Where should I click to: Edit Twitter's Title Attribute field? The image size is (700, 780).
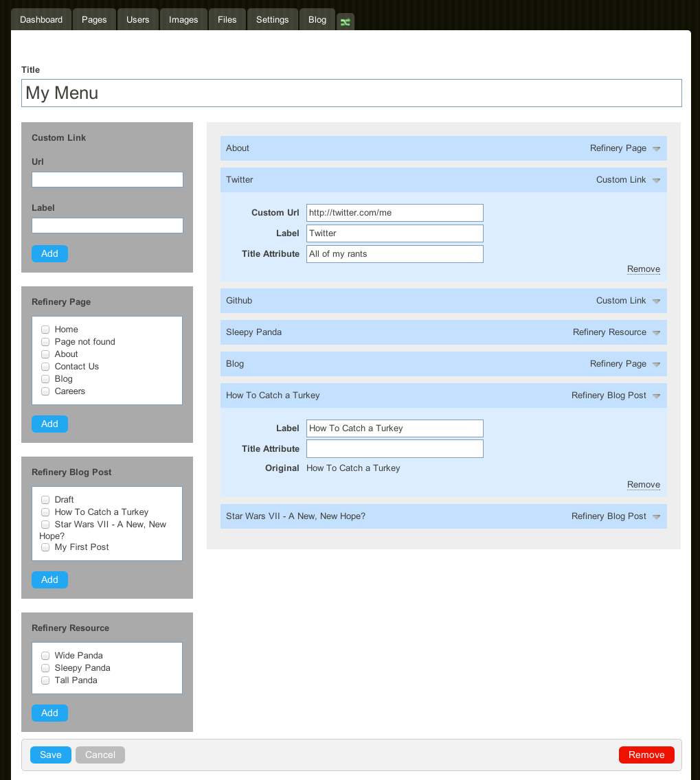pos(394,253)
